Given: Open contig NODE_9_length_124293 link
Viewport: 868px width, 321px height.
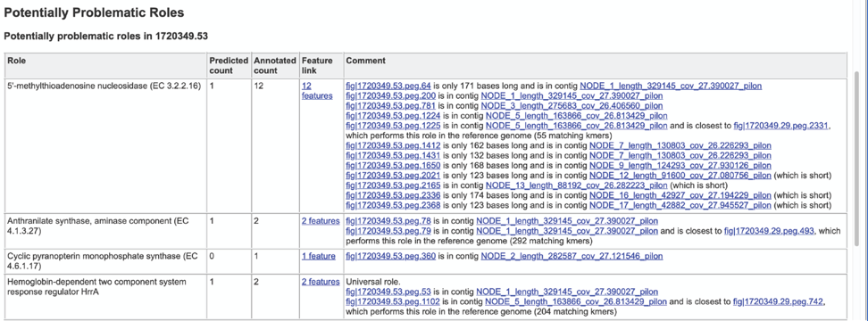Looking at the screenshot, I should click(680, 166).
